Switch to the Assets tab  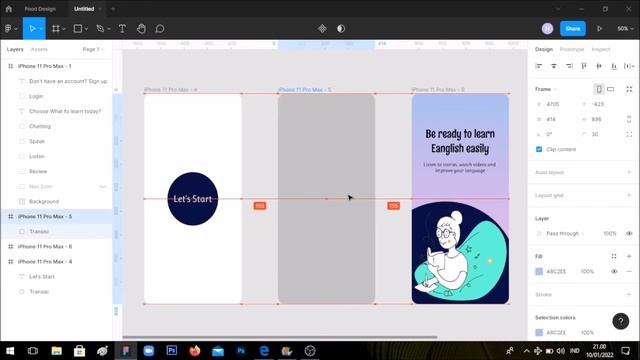tap(39, 49)
